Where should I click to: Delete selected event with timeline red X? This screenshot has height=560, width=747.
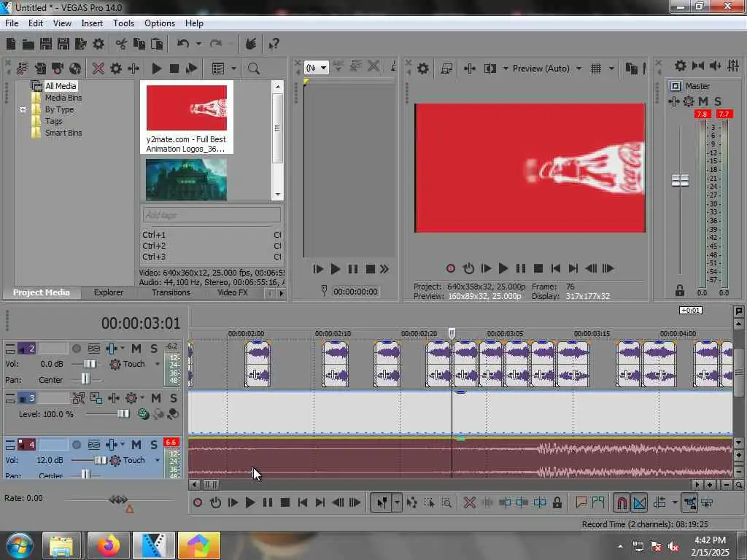click(469, 502)
